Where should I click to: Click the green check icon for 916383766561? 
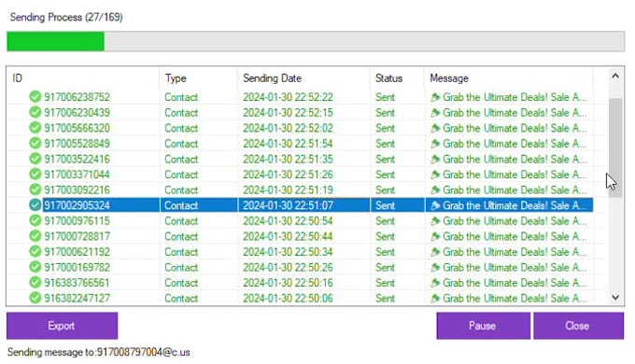pyautogui.click(x=35, y=282)
